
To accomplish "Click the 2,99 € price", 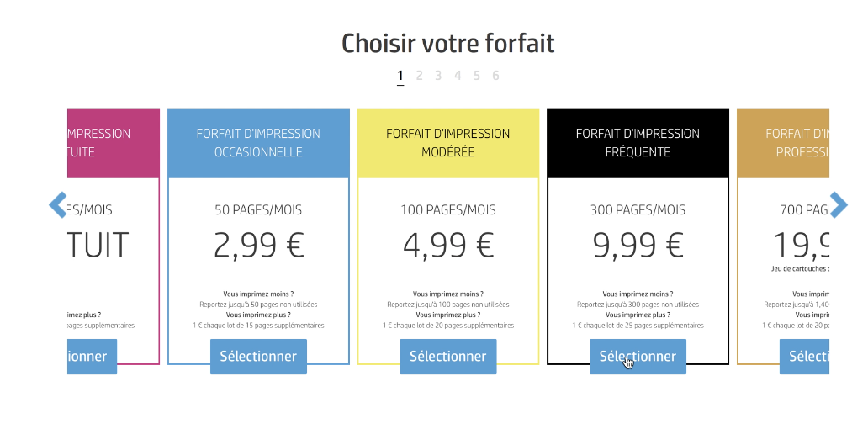I will tap(258, 246).
